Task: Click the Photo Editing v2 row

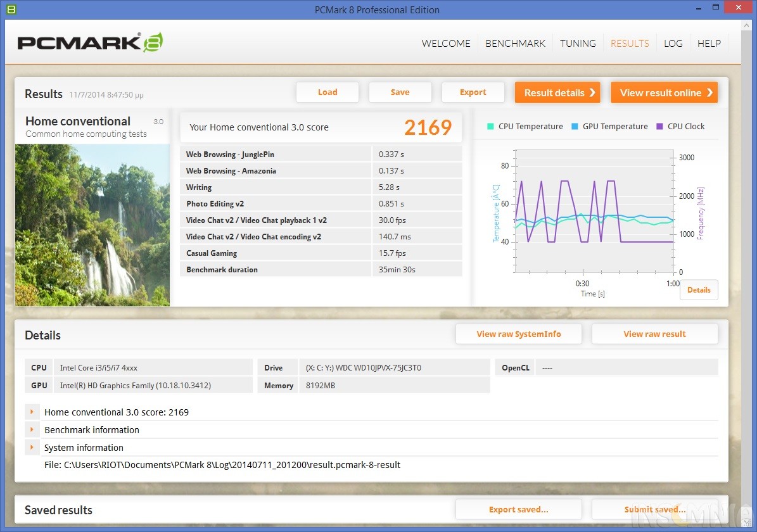Action: coord(321,203)
